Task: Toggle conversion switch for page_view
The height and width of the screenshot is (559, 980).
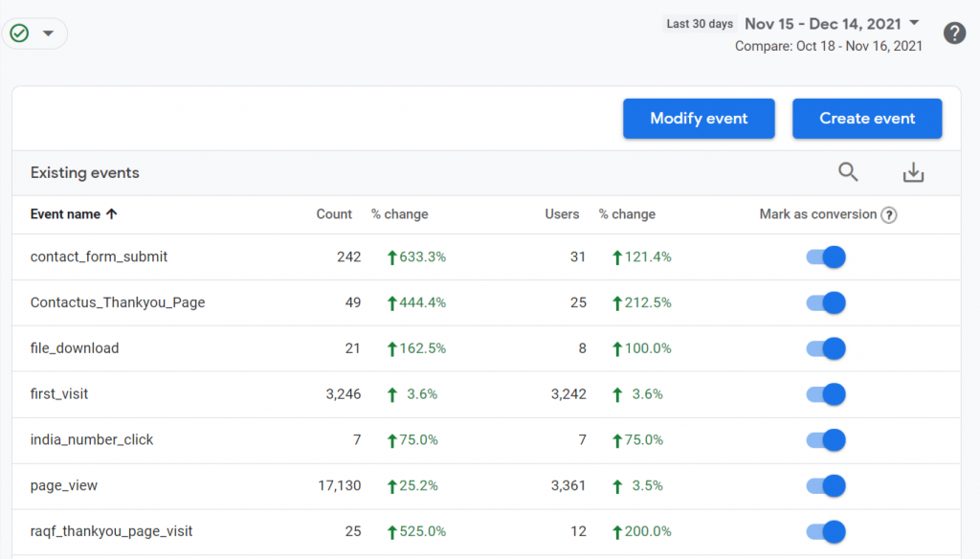Action: pyautogui.click(x=827, y=485)
